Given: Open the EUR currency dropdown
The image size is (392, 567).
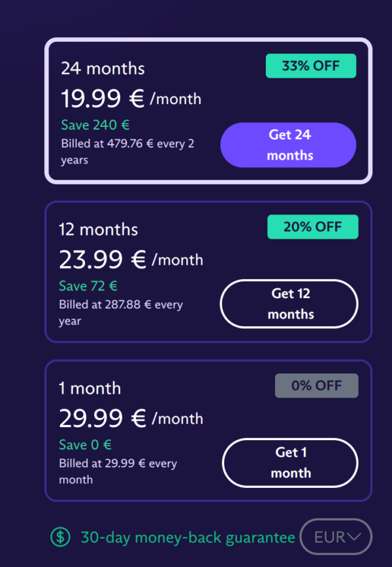Looking at the screenshot, I should pyautogui.click(x=336, y=537).
